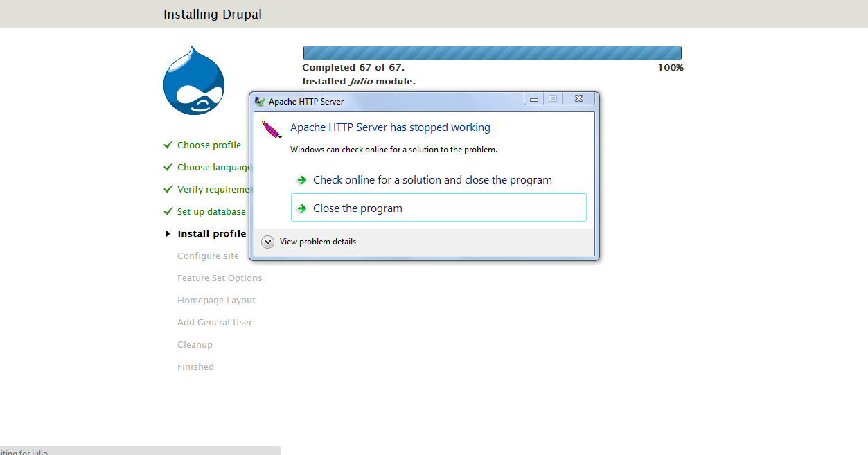
Task: Click the browser status bar loading text
Action: click(x=24, y=452)
